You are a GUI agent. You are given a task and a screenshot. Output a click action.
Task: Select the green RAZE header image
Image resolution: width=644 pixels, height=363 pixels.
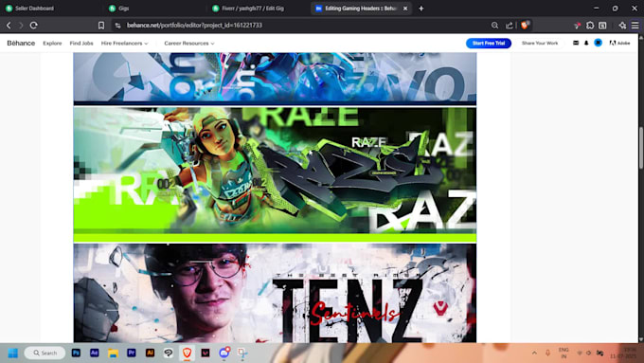tap(275, 174)
